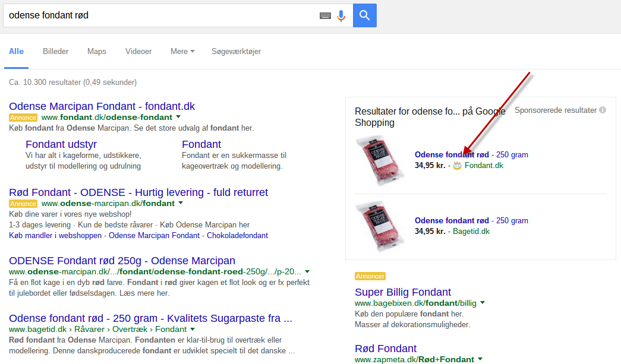Open the Maps tab

[x=97, y=52]
